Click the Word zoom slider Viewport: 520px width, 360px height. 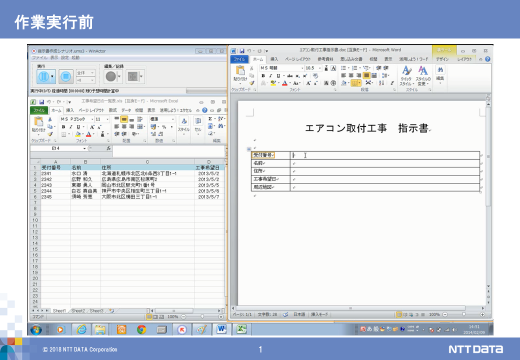tap(463, 314)
